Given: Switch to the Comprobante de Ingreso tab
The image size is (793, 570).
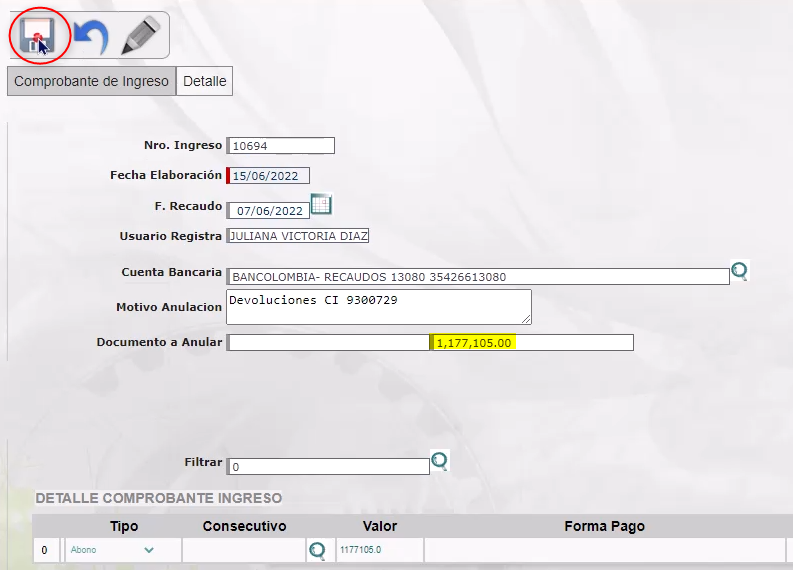Looking at the screenshot, I should [91, 81].
